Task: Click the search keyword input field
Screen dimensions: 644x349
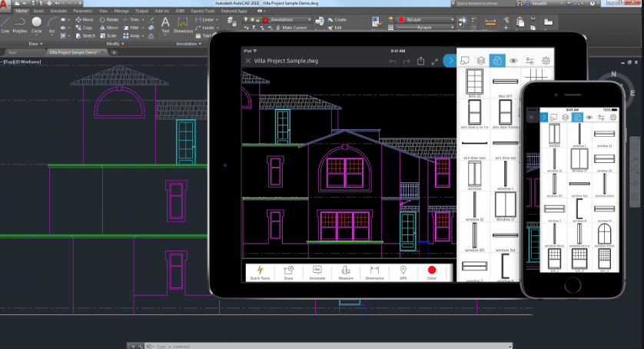Action: [484, 3]
